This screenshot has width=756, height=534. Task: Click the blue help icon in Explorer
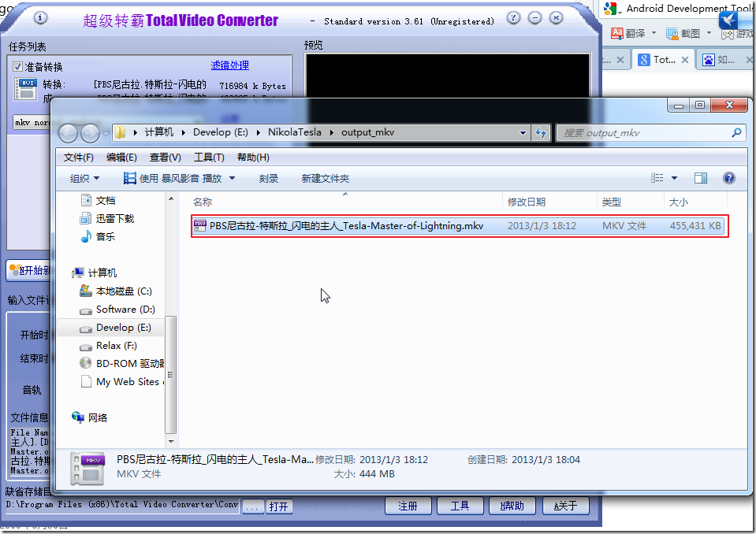coord(729,178)
